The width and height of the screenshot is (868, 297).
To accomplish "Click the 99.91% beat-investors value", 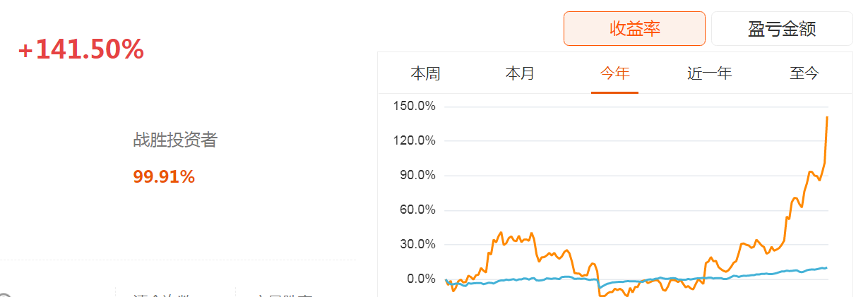I will point(164,176).
